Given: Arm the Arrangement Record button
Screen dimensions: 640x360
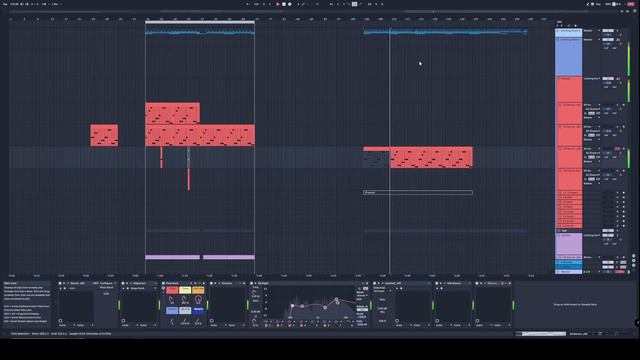Looking at the screenshot, I should pos(290,4).
